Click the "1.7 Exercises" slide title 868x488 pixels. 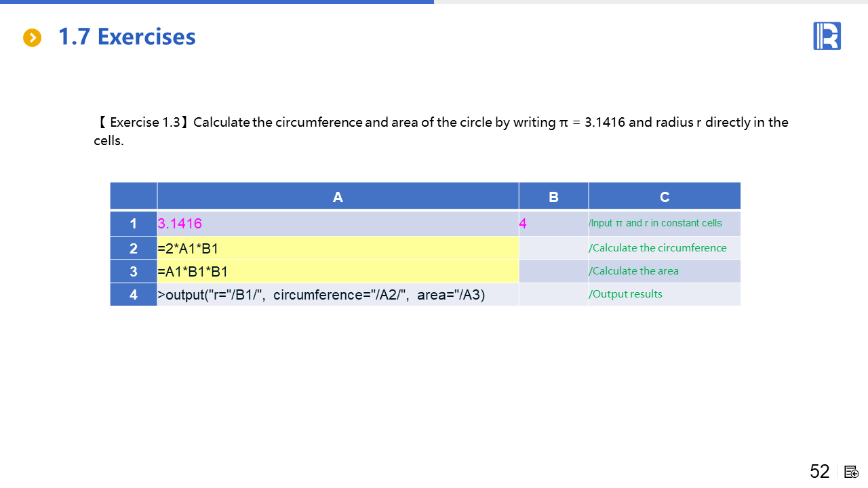(x=127, y=37)
